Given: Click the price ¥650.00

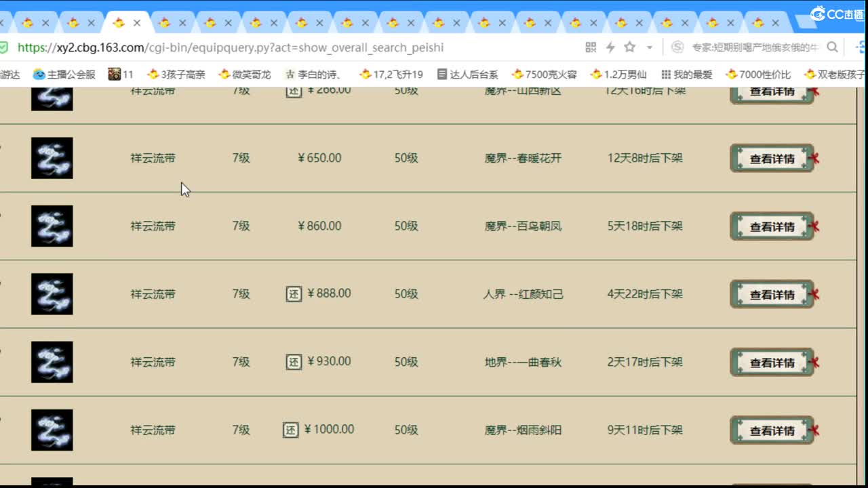Looking at the screenshot, I should [319, 158].
